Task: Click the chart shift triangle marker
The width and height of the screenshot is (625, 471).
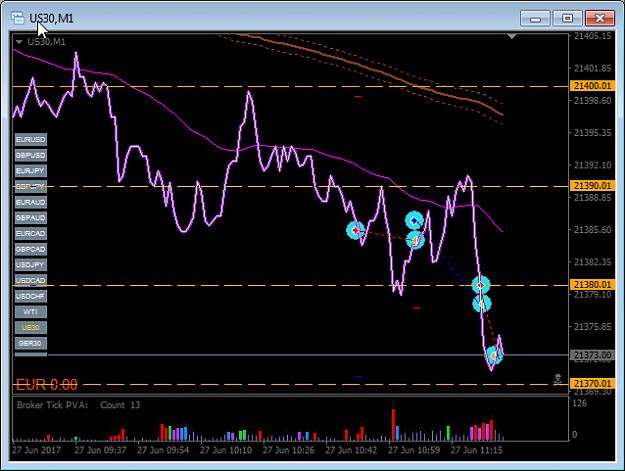Action: 512,37
